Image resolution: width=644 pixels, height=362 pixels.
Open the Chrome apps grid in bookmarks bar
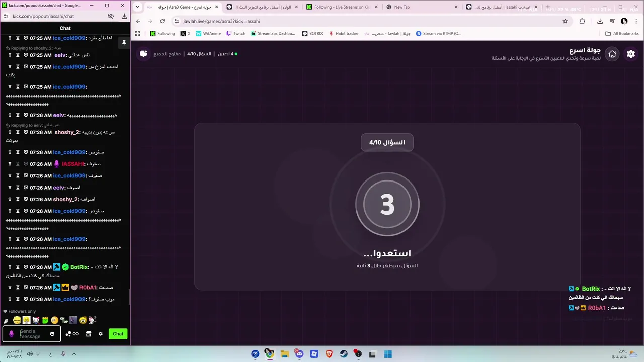137,34
